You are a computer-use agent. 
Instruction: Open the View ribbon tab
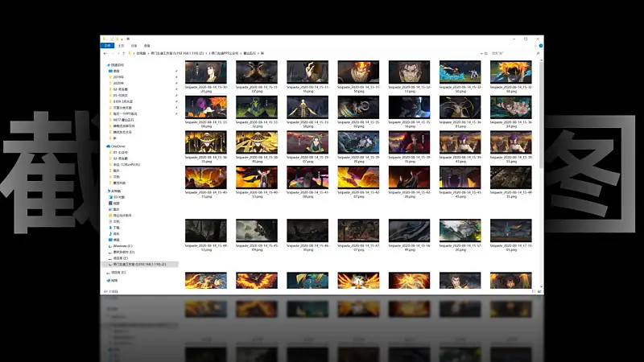(x=147, y=46)
